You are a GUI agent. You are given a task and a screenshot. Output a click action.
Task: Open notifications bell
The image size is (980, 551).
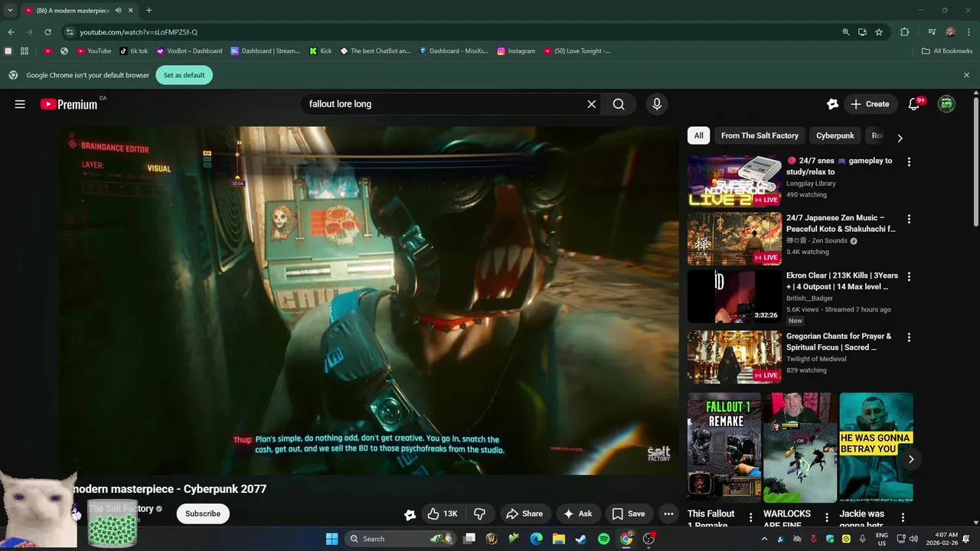(913, 104)
